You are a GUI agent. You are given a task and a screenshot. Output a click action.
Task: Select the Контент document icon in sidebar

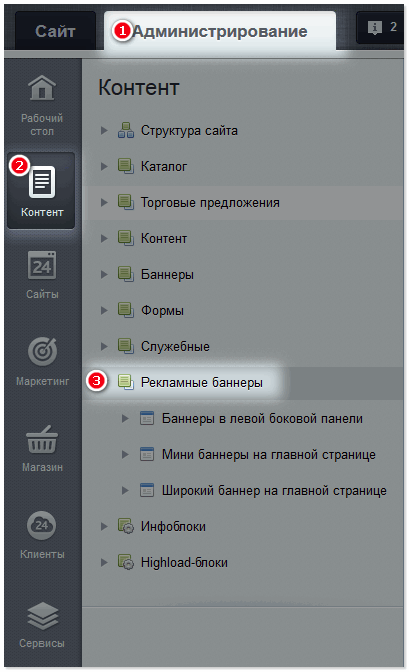(42, 182)
